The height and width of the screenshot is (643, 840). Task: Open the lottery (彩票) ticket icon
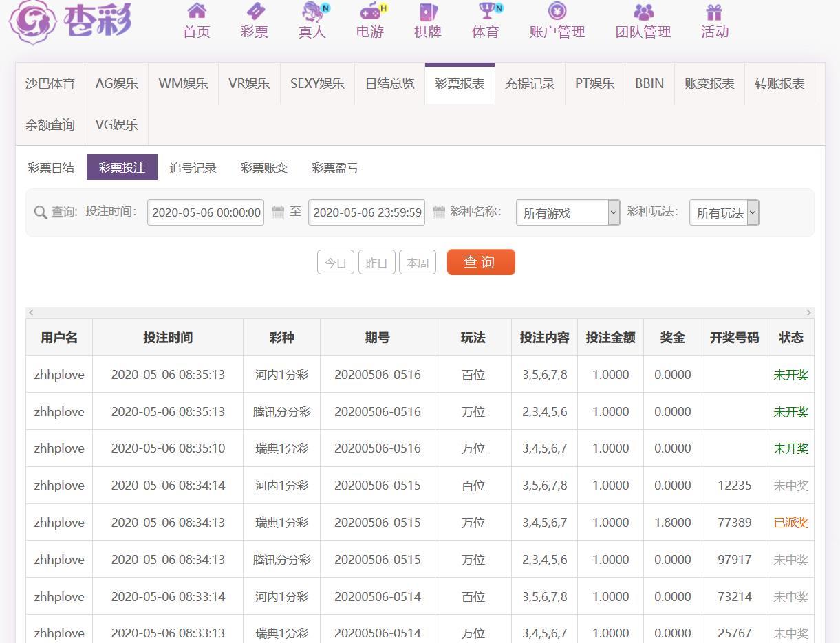pos(255,11)
